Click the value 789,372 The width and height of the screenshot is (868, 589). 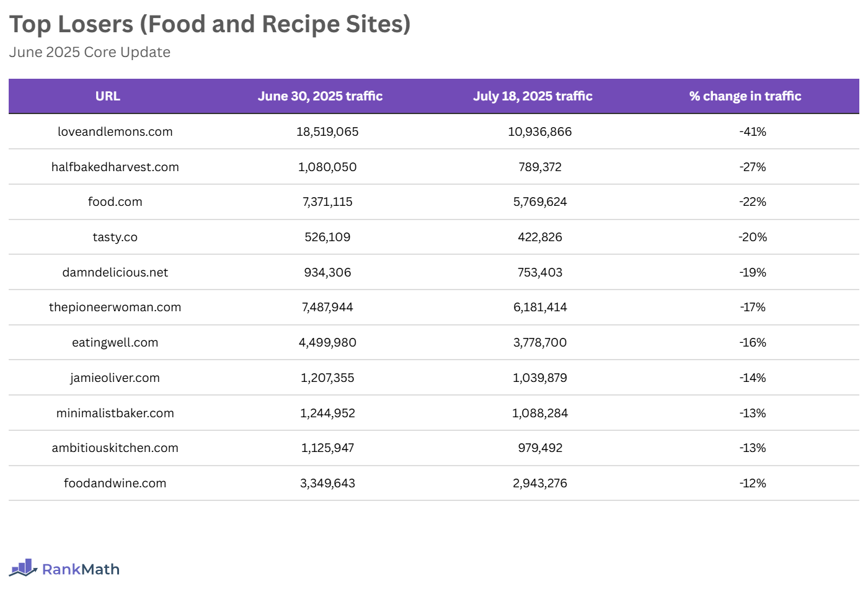[540, 167]
